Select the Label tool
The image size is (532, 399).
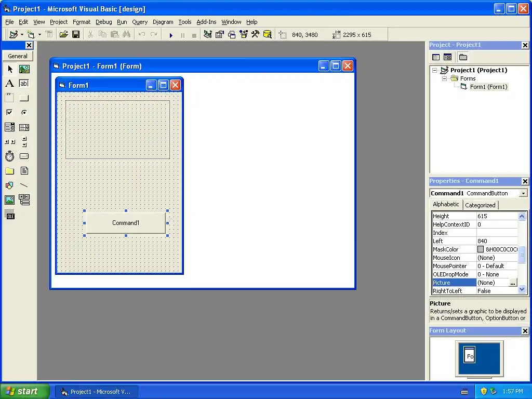point(10,84)
